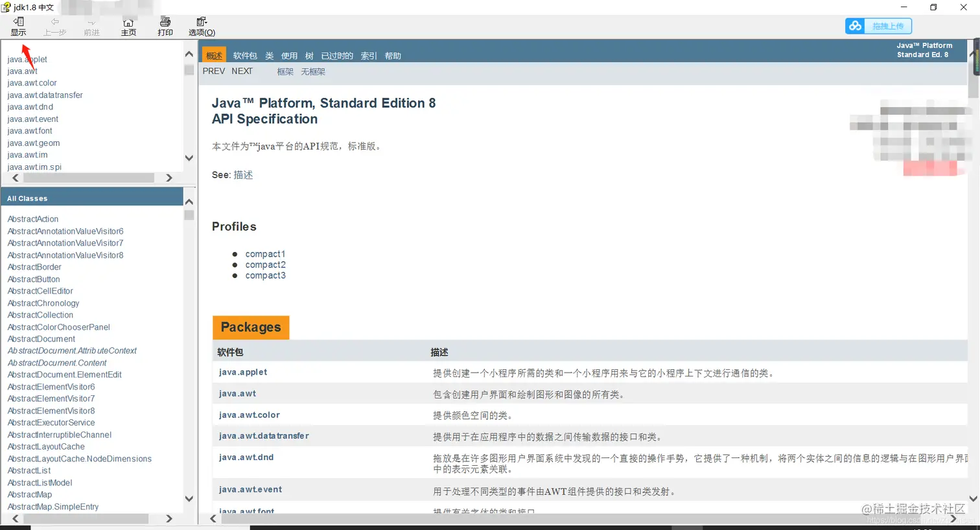This screenshot has height=530, width=980.
Task: Open the 软件包 (Package) nav item
Action: click(x=245, y=56)
